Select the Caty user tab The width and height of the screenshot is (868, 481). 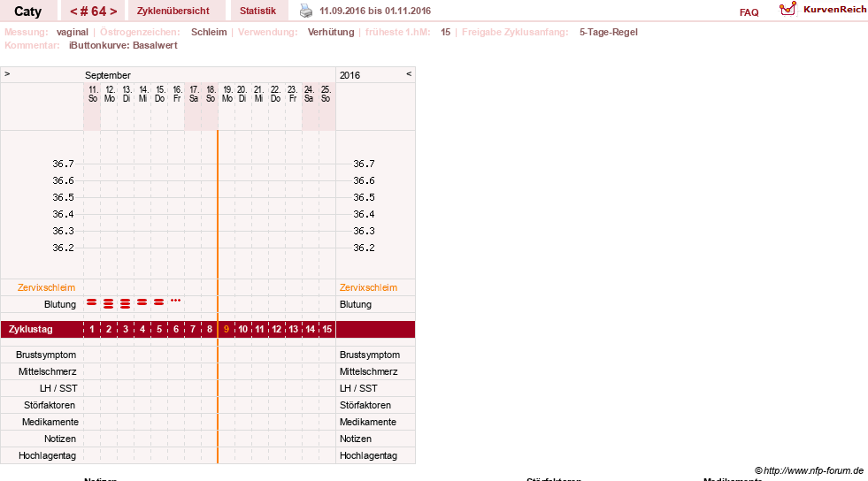(x=27, y=11)
